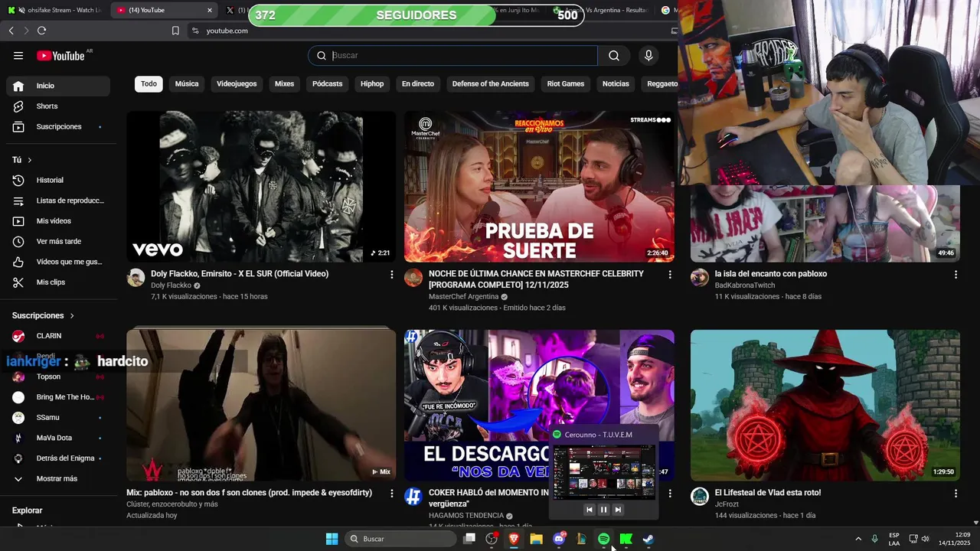Image resolution: width=980 pixels, height=551 pixels.
Task: Show hidden system tray icons
Action: [858, 539]
